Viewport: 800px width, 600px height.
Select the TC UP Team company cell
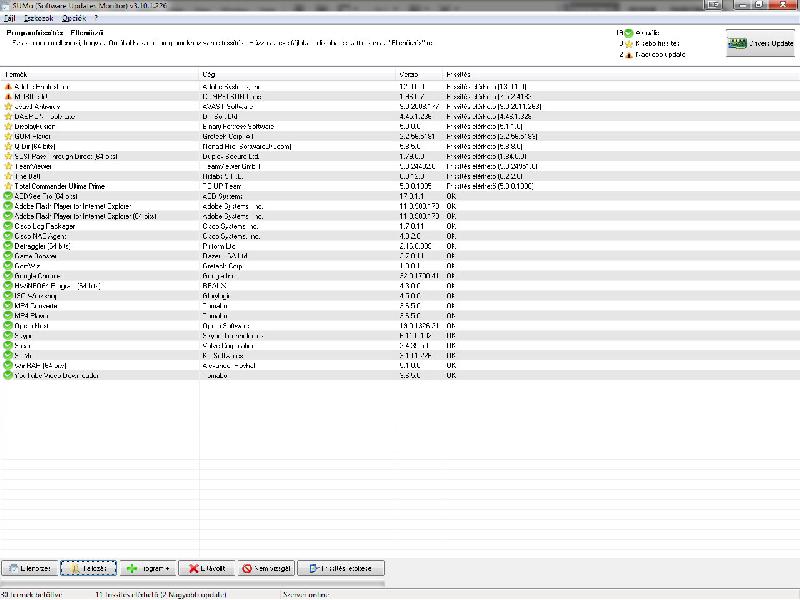pyautogui.click(x=221, y=186)
